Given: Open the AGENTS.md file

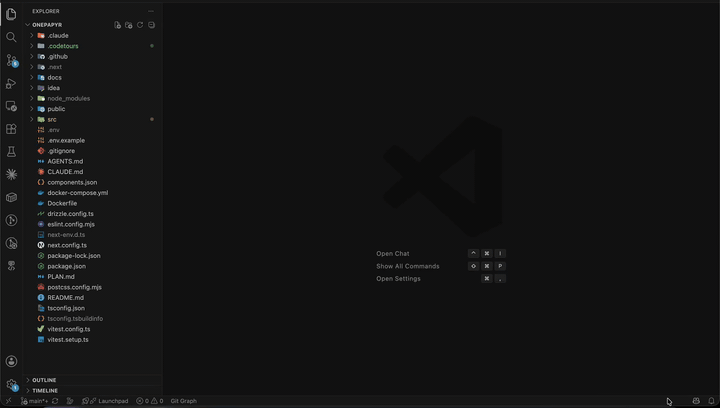Looking at the screenshot, I should [92, 161].
